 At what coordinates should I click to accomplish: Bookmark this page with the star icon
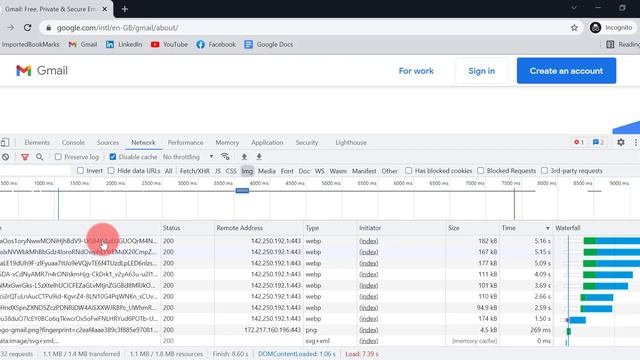point(574,28)
